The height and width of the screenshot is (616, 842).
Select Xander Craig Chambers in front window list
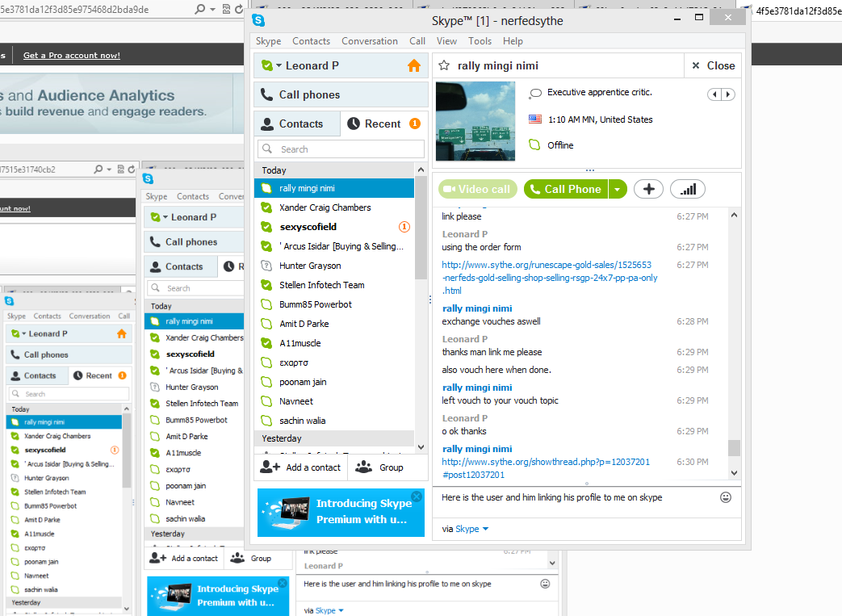click(x=334, y=207)
